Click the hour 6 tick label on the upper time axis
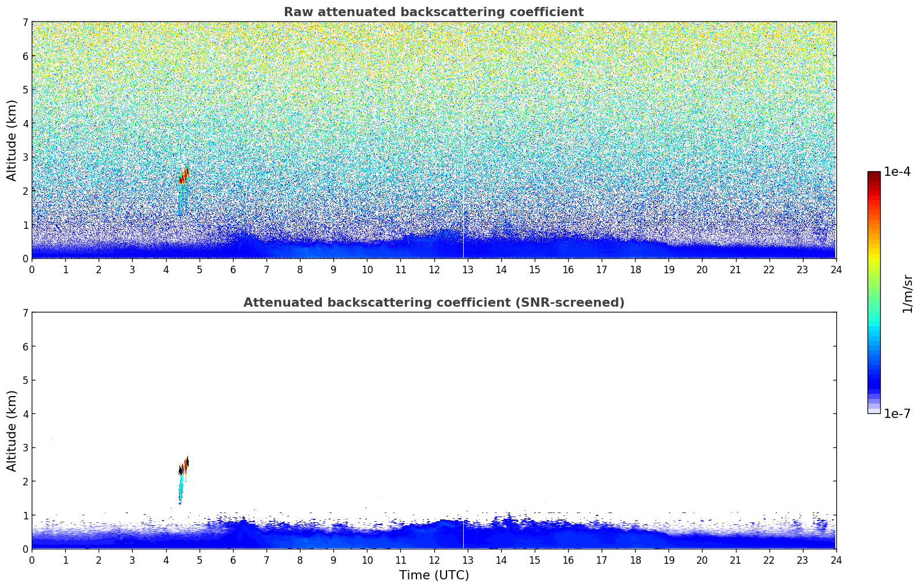920x588 pixels. [x=233, y=270]
